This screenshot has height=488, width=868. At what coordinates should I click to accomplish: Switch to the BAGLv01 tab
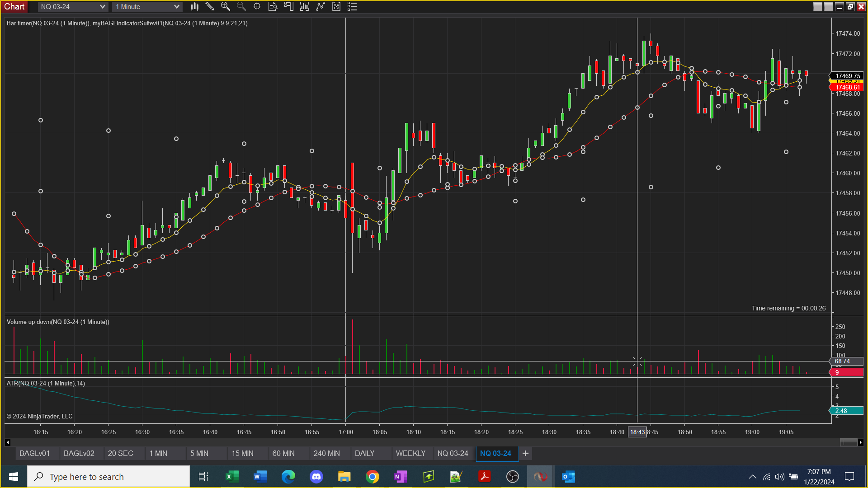[x=34, y=453]
